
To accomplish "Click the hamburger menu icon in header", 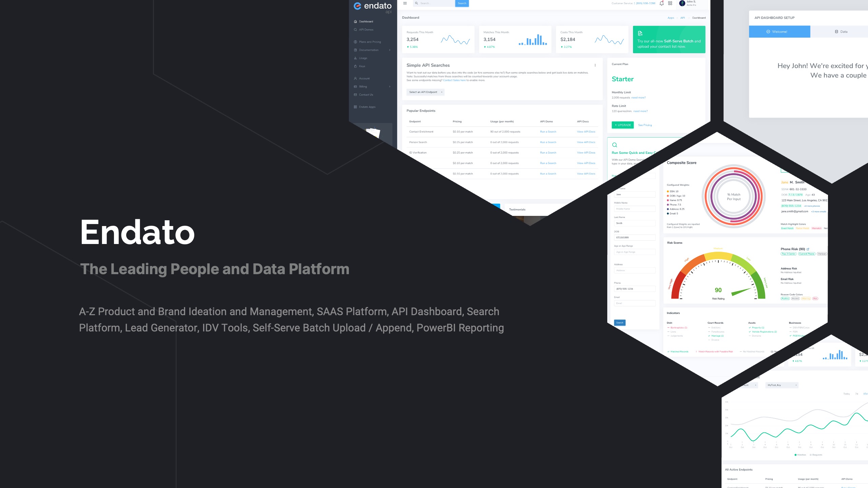I will (x=405, y=3).
